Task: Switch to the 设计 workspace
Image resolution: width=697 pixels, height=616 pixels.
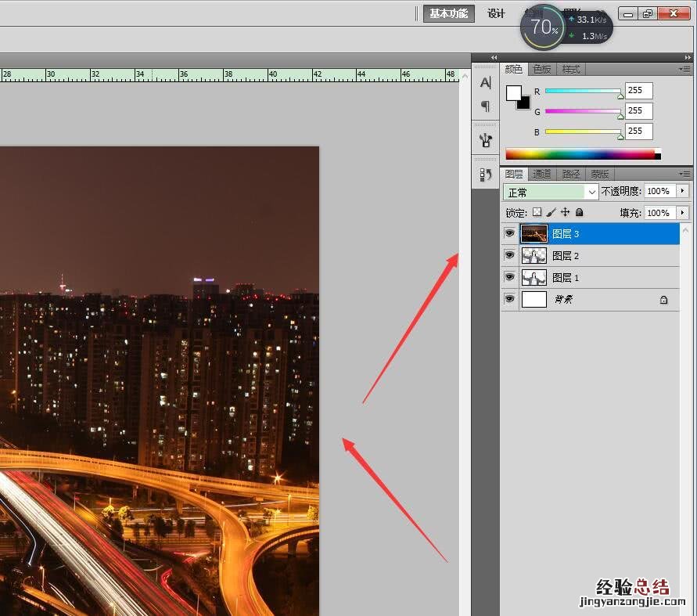Action: pos(496,13)
